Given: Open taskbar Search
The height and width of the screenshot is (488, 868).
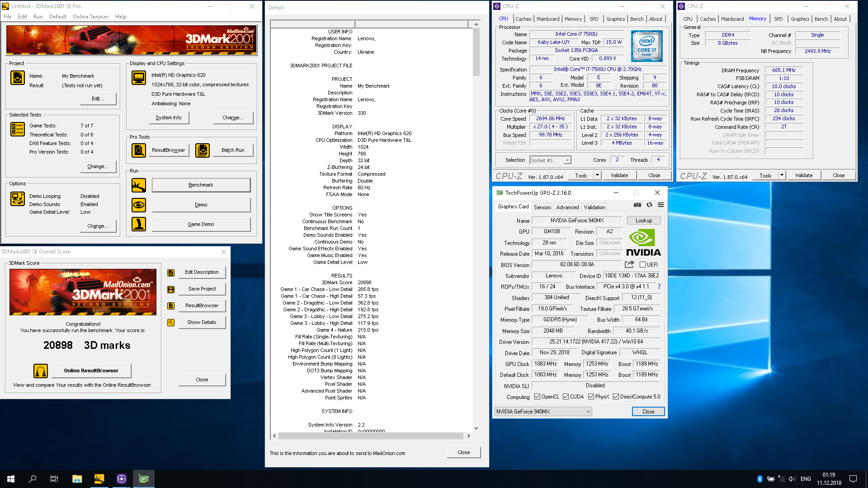Looking at the screenshot, I should tap(33, 479).
